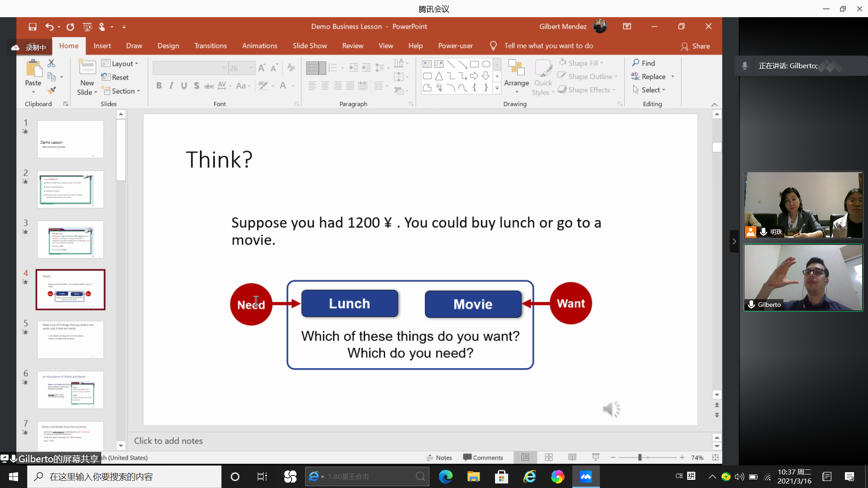Open Tencent Meeting app in taskbar
This screenshot has width=868, height=488.
[585, 477]
